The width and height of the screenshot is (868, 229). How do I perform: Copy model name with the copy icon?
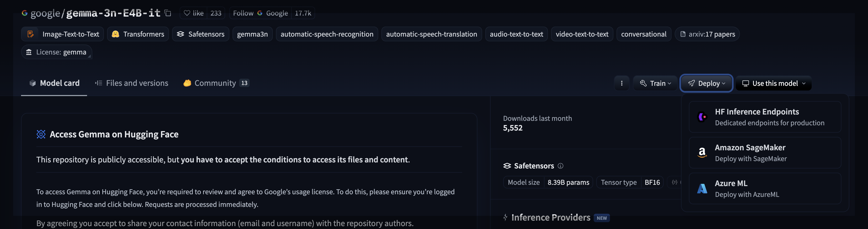168,13
